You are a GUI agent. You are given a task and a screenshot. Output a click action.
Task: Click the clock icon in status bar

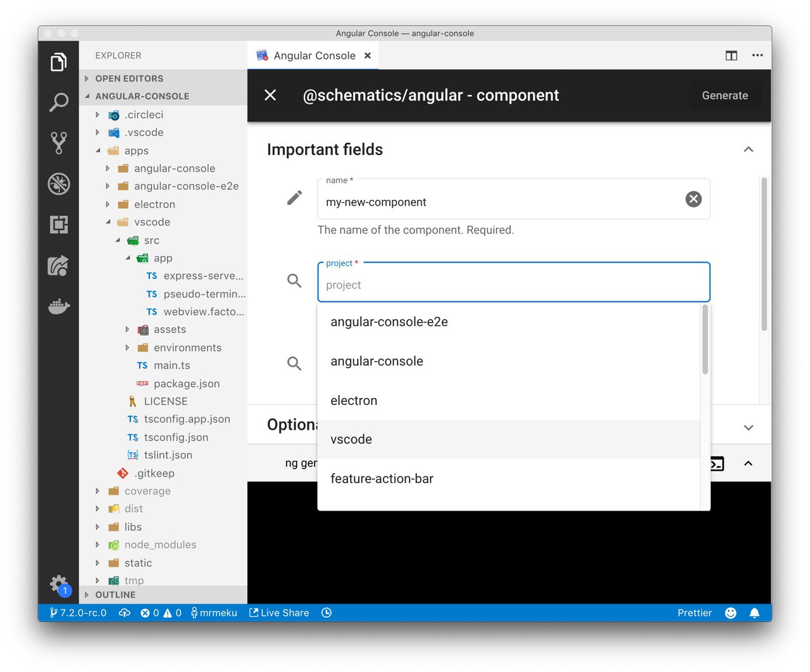(x=327, y=613)
